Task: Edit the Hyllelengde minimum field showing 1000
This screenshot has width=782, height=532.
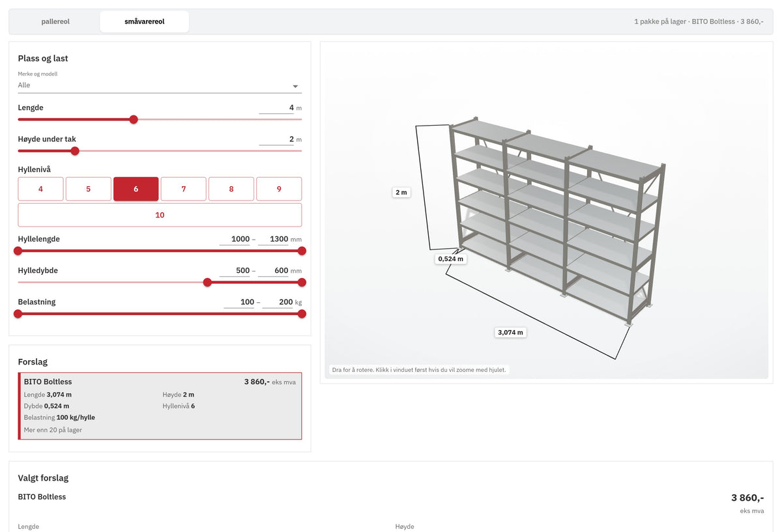Action: [x=235, y=239]
